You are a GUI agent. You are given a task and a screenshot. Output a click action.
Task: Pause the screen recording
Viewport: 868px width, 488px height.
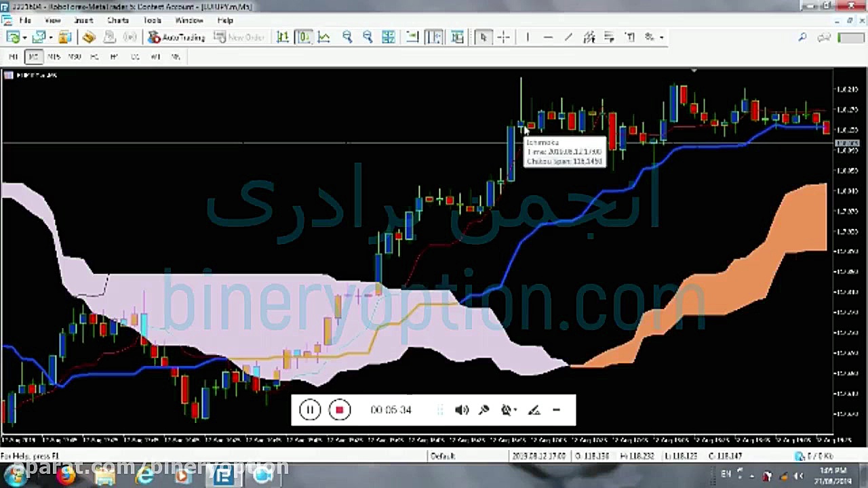(310, 409)
